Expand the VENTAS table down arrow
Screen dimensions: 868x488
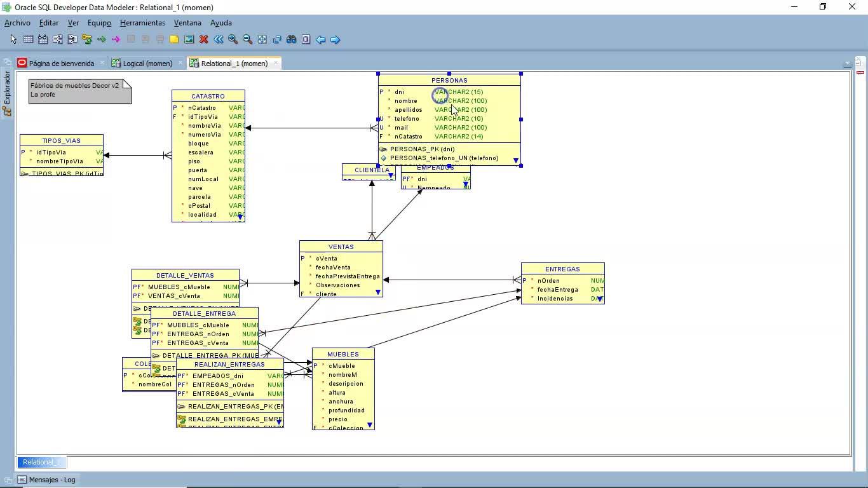pos(377,292)
